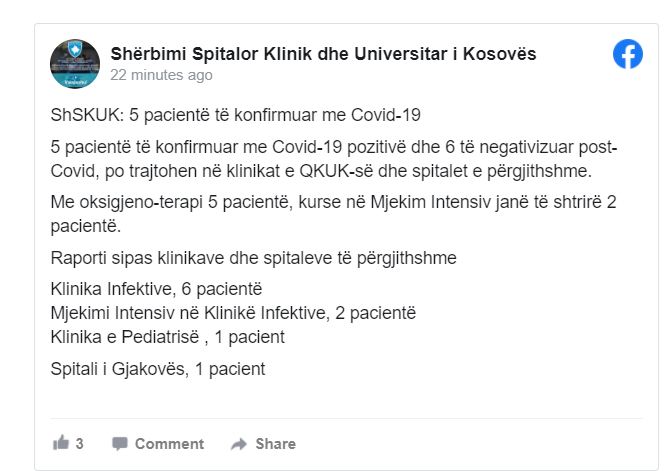The width and height of the screenshot is (672, 471).
Task: Click the divider line above actions
Action: [346, 418]
